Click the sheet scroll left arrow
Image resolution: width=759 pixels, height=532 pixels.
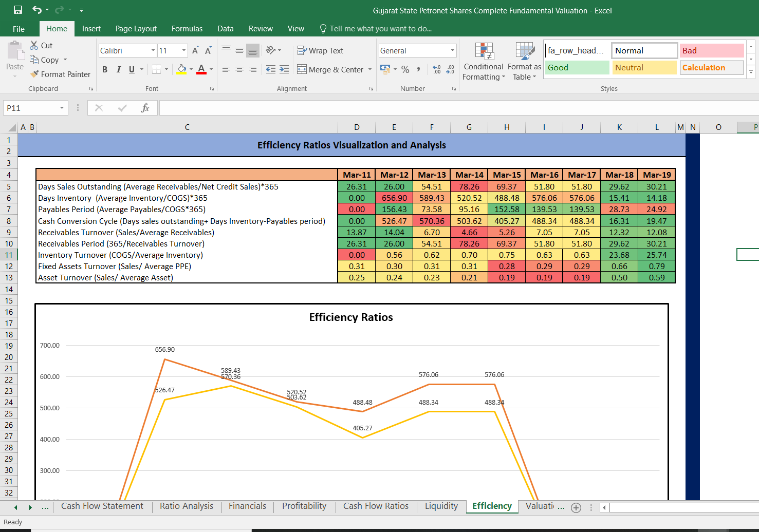click(15, 507)
